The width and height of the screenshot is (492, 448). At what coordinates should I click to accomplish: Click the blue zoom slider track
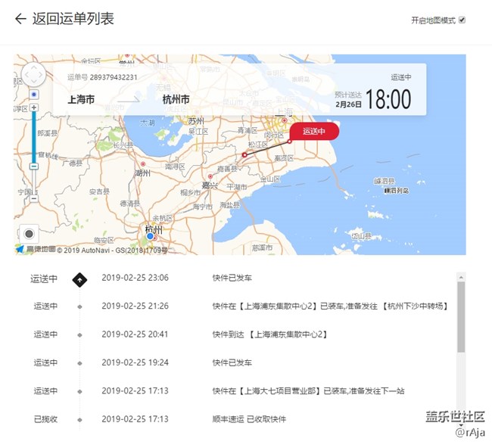(x=34, y=137)
